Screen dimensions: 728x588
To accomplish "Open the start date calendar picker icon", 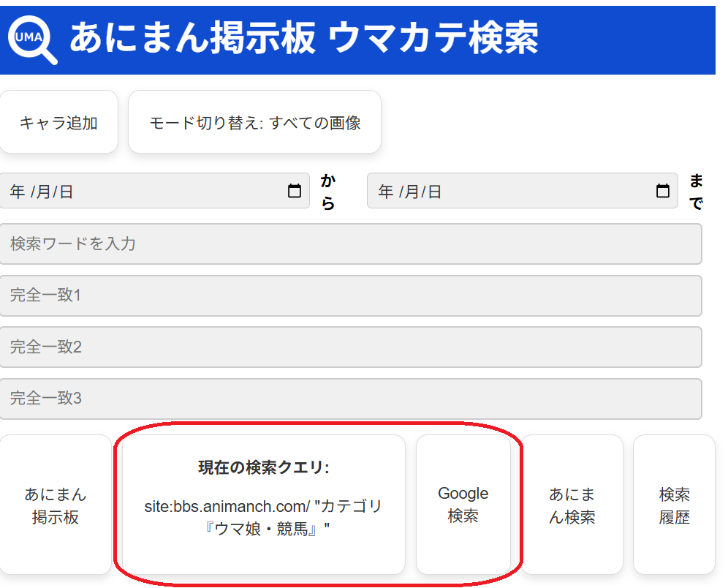I will pos(295,191).
